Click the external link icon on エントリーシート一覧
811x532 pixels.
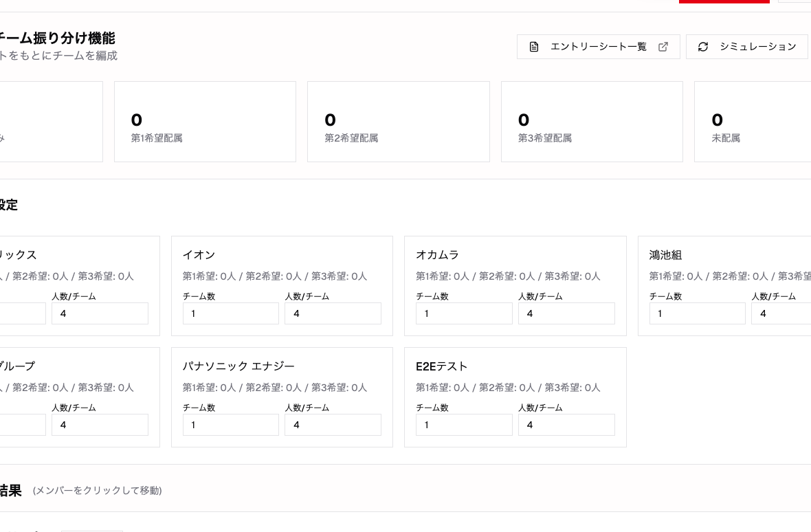coord(663,47)
